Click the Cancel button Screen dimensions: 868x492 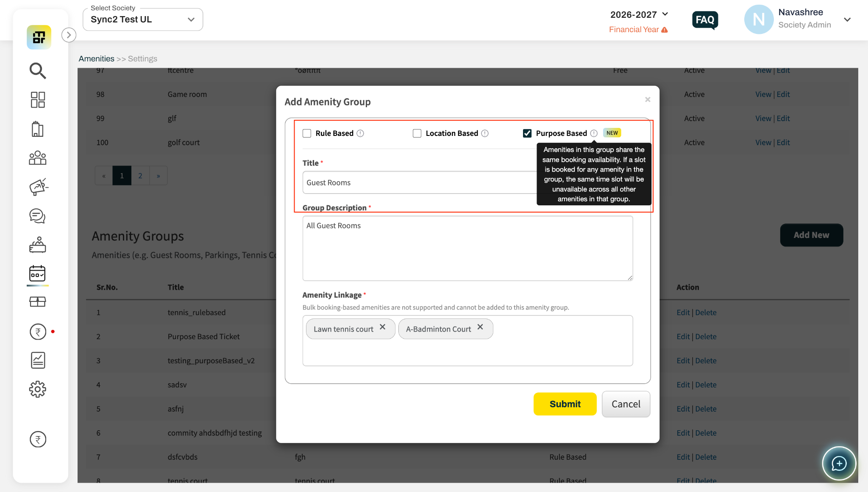point(626,404)
